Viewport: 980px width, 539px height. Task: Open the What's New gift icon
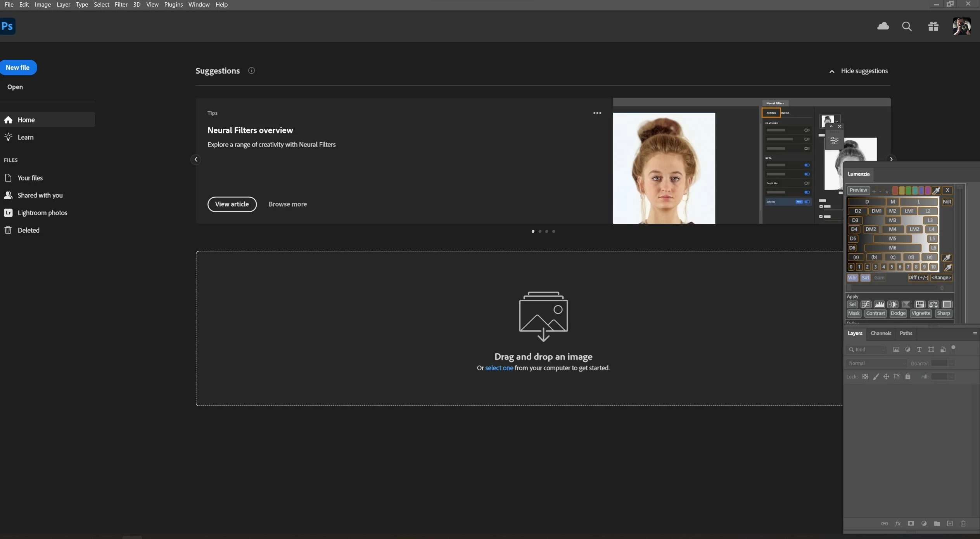(933, 26)
